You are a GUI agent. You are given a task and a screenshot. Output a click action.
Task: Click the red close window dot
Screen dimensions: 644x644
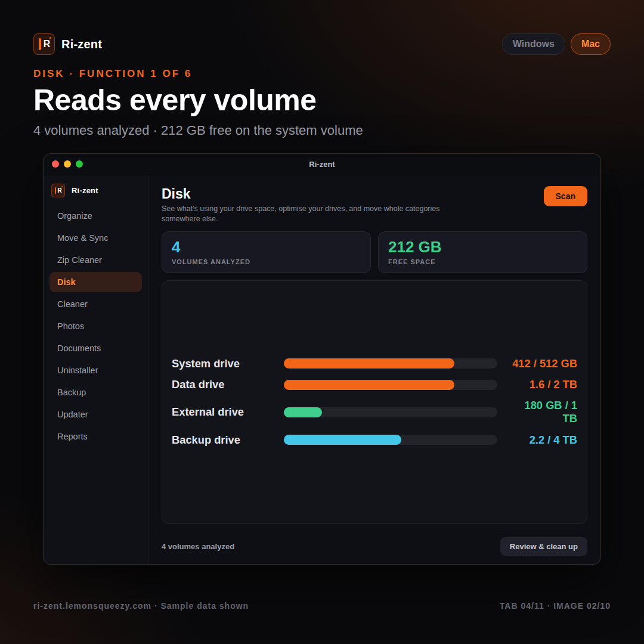[x=55, y=165]
